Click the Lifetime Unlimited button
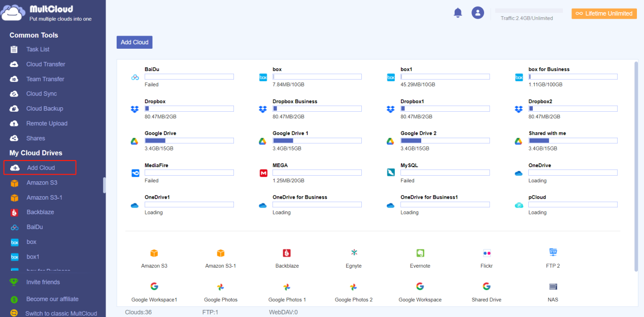This screenshot has height=317, width=644. point(604,14)
